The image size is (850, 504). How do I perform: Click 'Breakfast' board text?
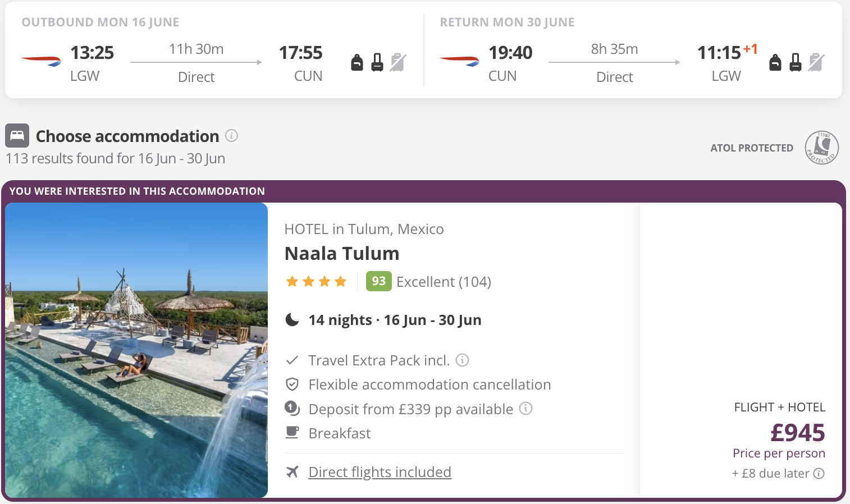pyautogui.click(x=340, y=433)
